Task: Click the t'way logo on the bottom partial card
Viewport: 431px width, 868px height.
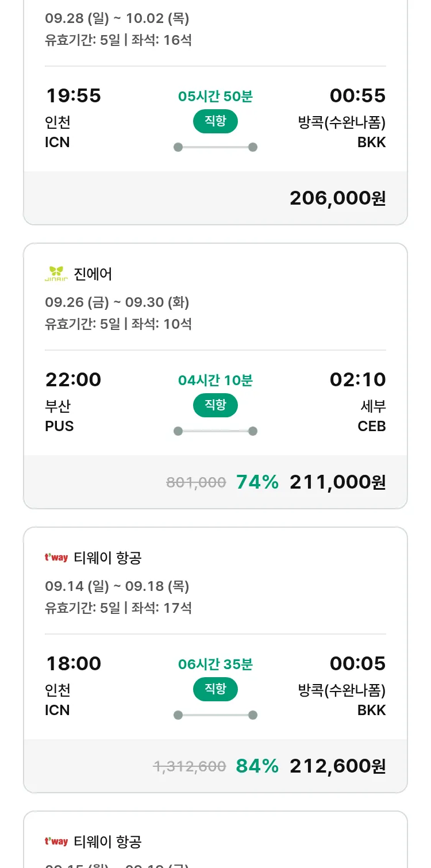Action: click(x=56, y=842)
